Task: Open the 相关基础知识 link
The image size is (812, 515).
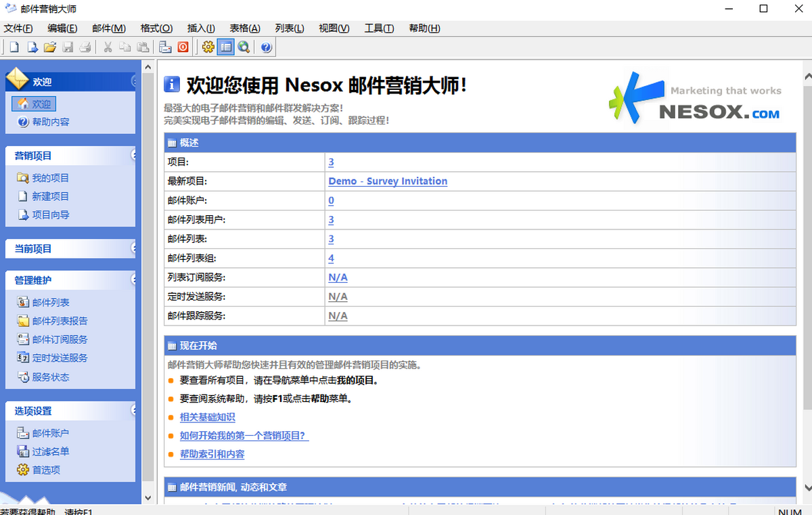Action: coord(208,418)
